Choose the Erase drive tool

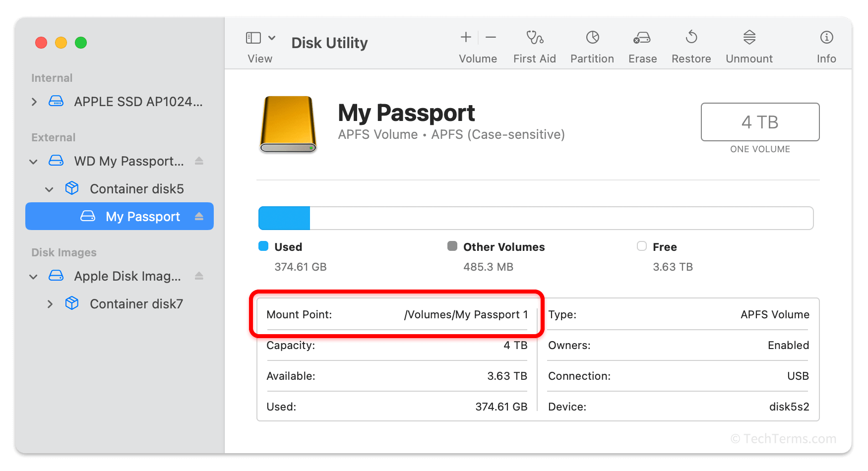click(642, 38)
